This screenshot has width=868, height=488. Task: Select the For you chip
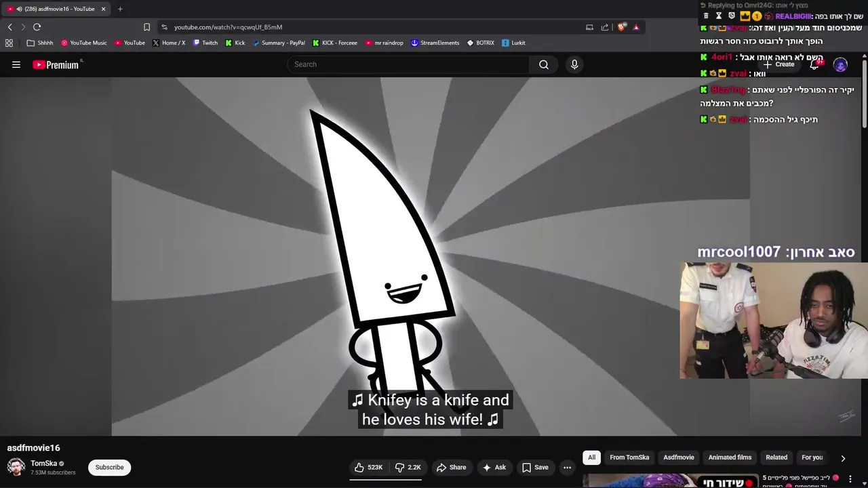812,457
